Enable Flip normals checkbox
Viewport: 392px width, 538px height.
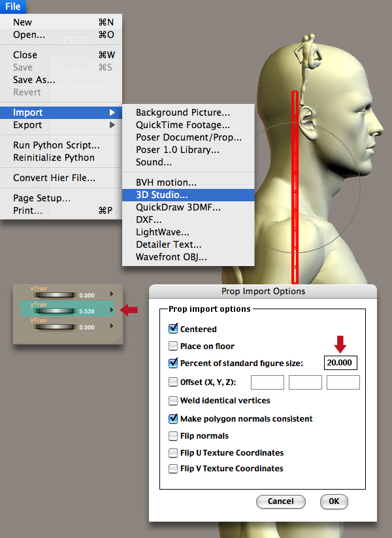click(x=173, y=436)
